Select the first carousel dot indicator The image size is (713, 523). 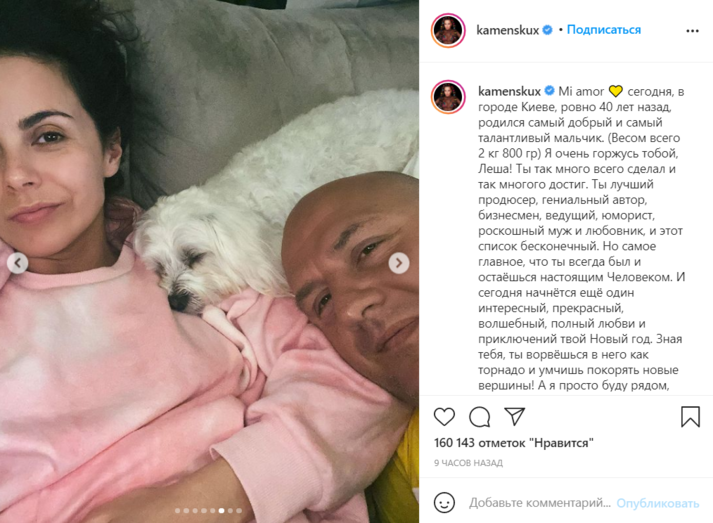tap(178, 511)
